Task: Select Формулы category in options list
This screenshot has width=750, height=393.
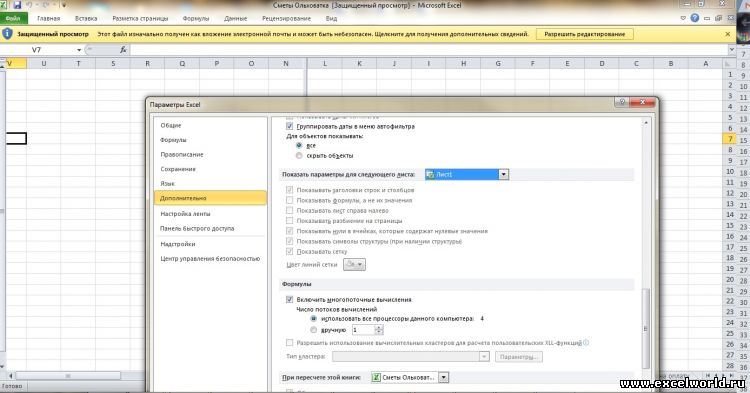Action: click(x=210, y=140)
